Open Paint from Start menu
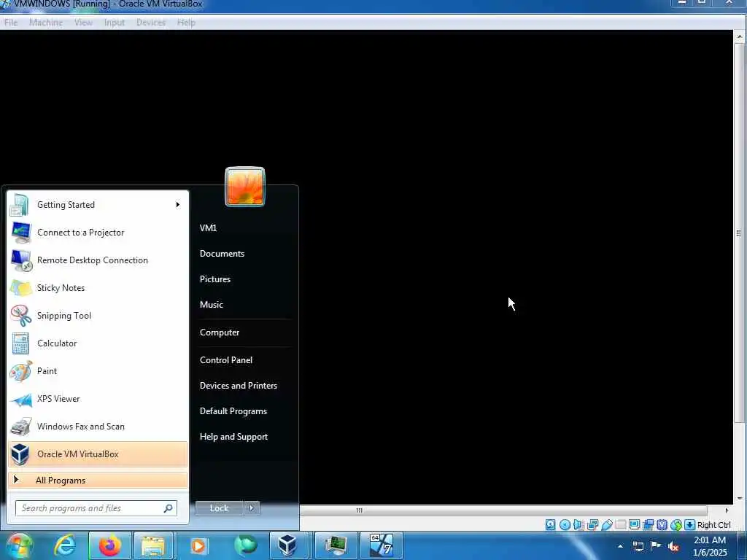The width and height of the screenshot is (747, 560). pos(98,370)
